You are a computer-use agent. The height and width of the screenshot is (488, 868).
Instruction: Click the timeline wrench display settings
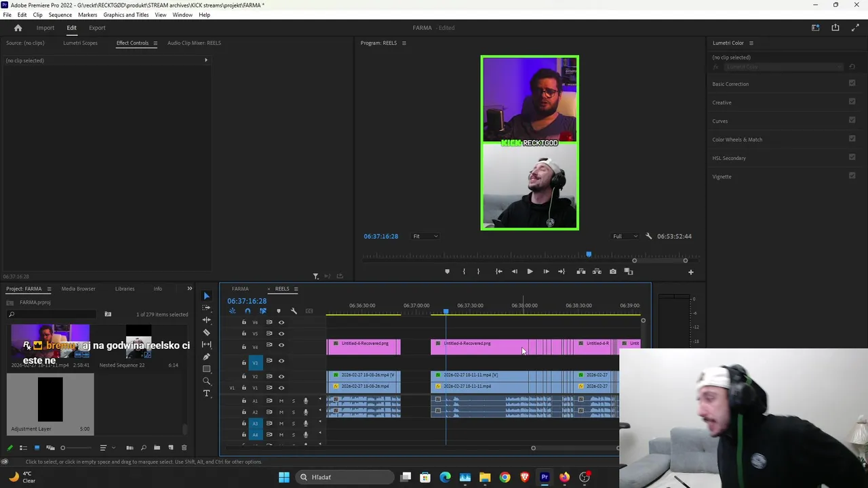[x=294, y=311]
